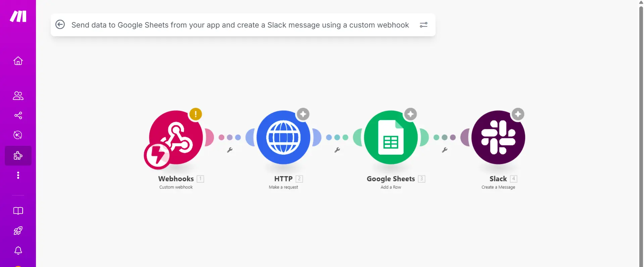The image size is (644, 267).
Task: Click the lightning instant-trigger badge on Webhooks
Action: [x=157, y=156]
